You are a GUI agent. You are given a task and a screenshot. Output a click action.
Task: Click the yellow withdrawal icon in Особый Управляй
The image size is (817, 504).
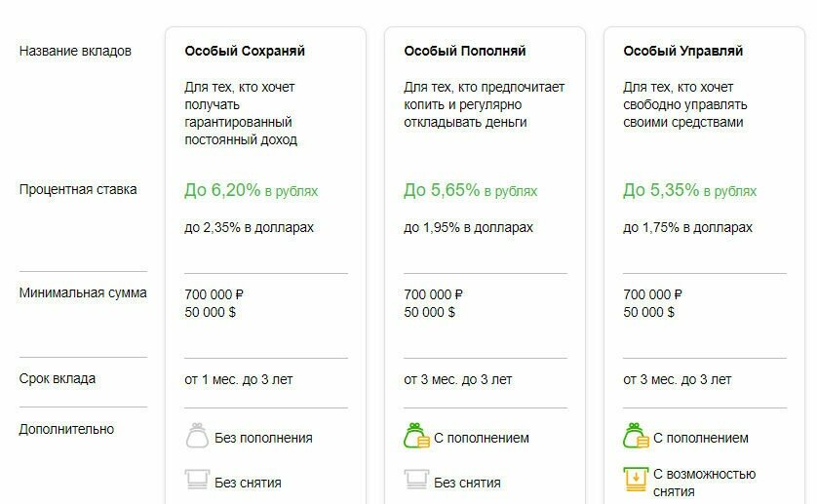637,481
